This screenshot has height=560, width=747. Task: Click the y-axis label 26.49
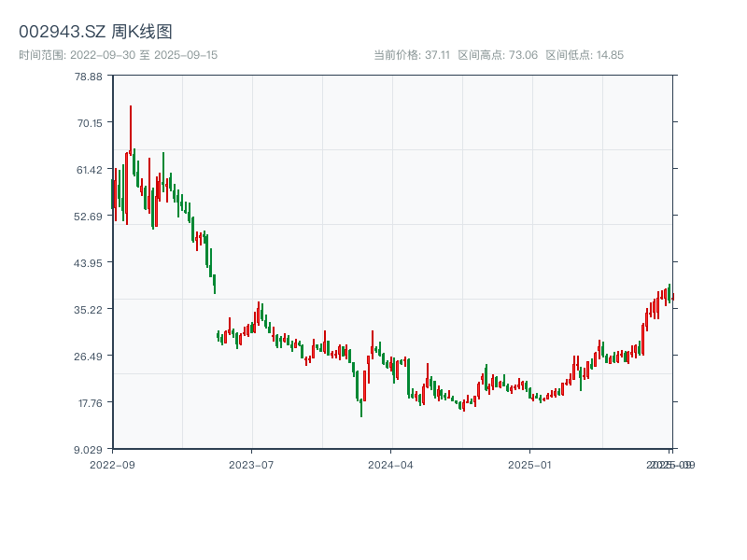pos(88,357)
